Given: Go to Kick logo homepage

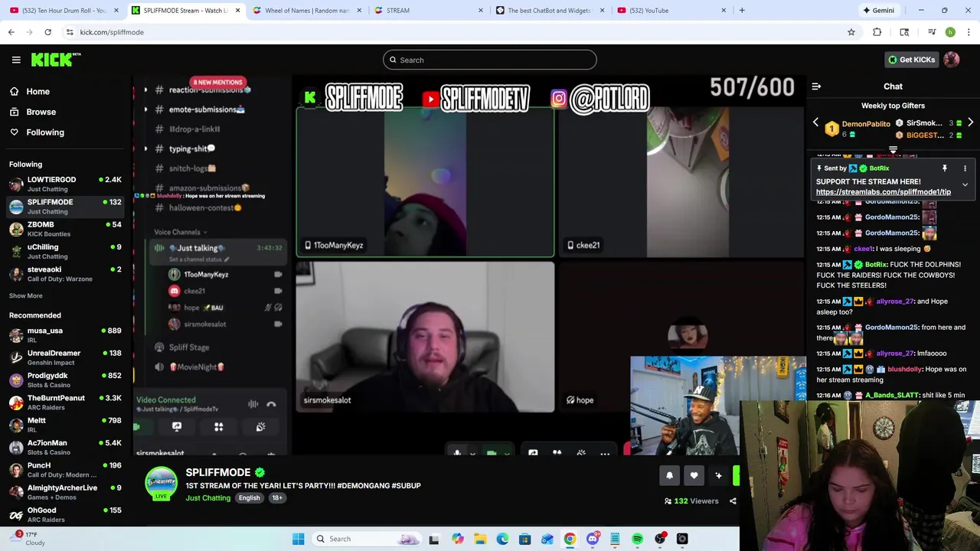Looking at the screenshot, I should point(56,60).
